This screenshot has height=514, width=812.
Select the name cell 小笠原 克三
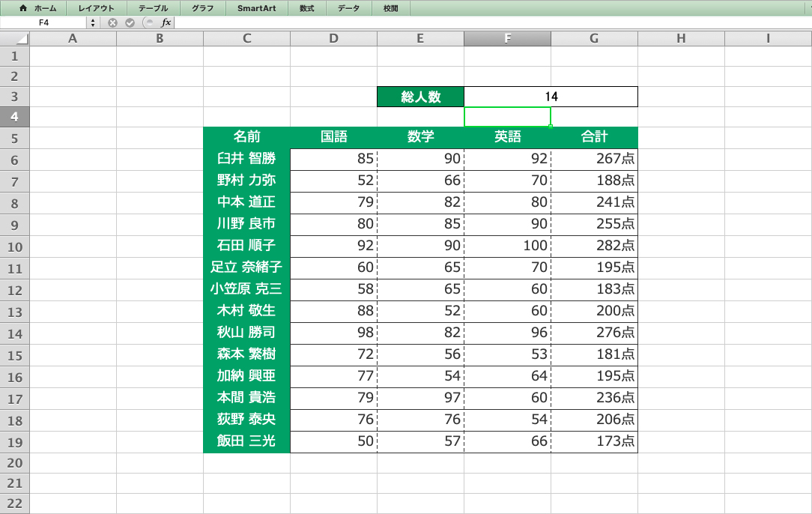[x=247, y=290]
